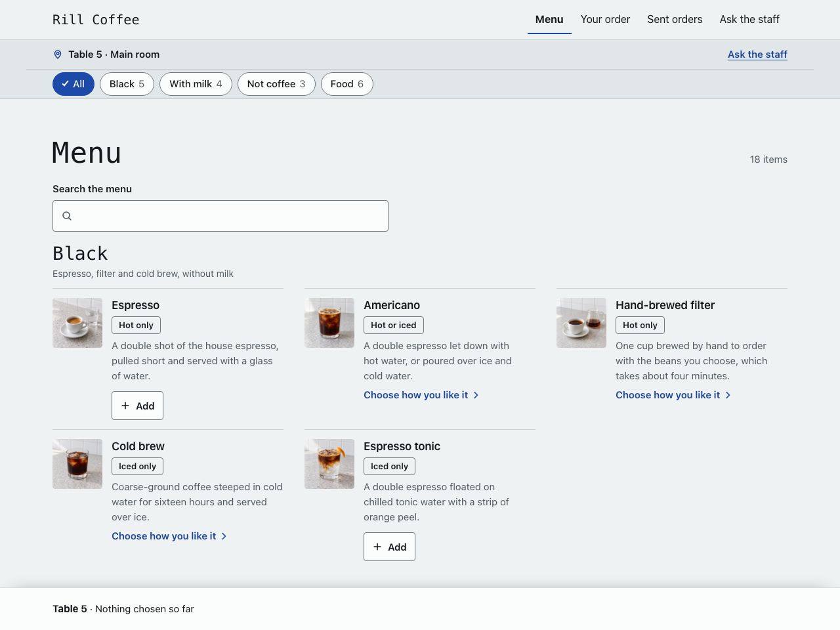Click the chevron next to Americano's Choose link

476,395
